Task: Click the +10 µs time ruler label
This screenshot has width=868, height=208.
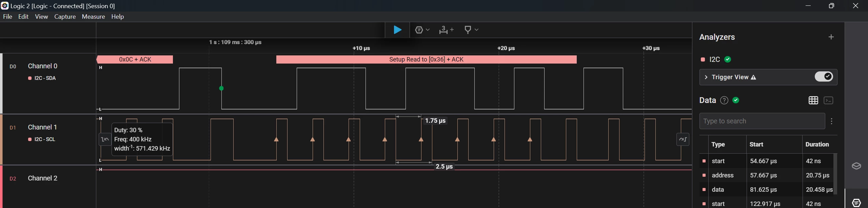Action: point(361,48)
